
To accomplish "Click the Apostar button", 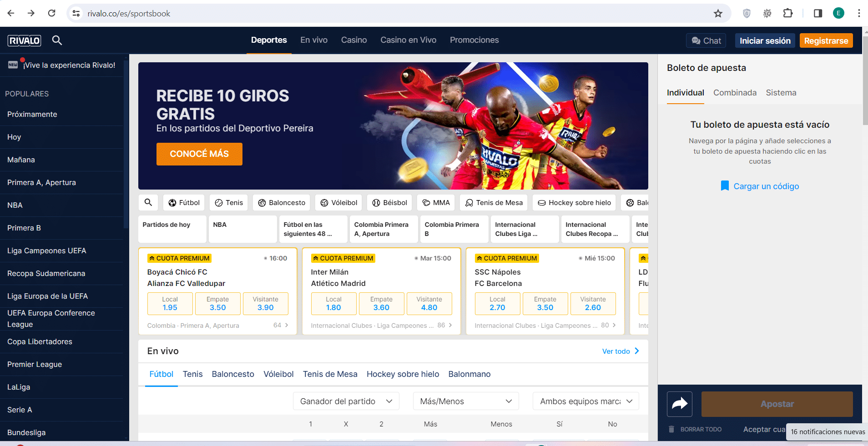I will click(x=777, y=404).
